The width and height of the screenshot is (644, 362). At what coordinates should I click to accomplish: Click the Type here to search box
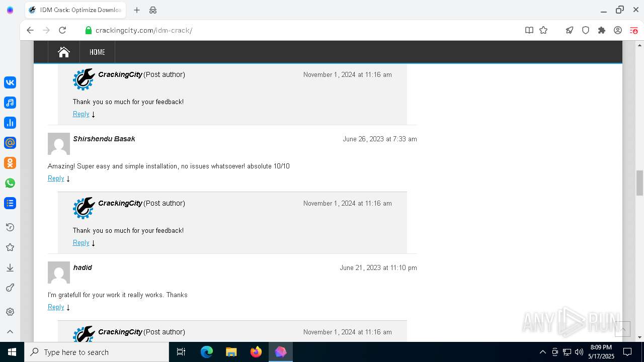(x=97, y=352)
